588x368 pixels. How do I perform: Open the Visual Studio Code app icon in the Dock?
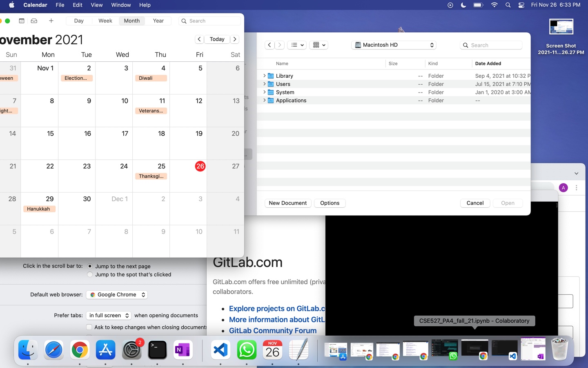(x=220, y=350)
